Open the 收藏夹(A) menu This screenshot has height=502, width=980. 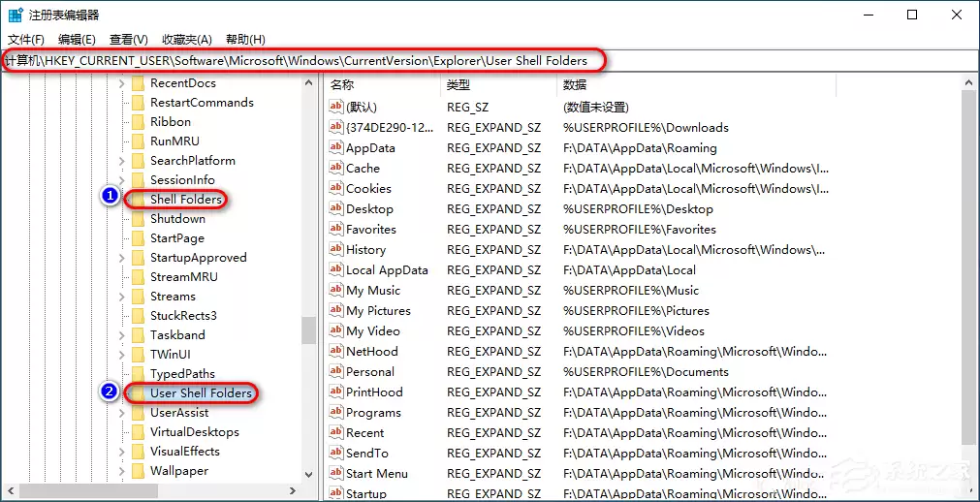pyautogui.click(x=186, y=40)
